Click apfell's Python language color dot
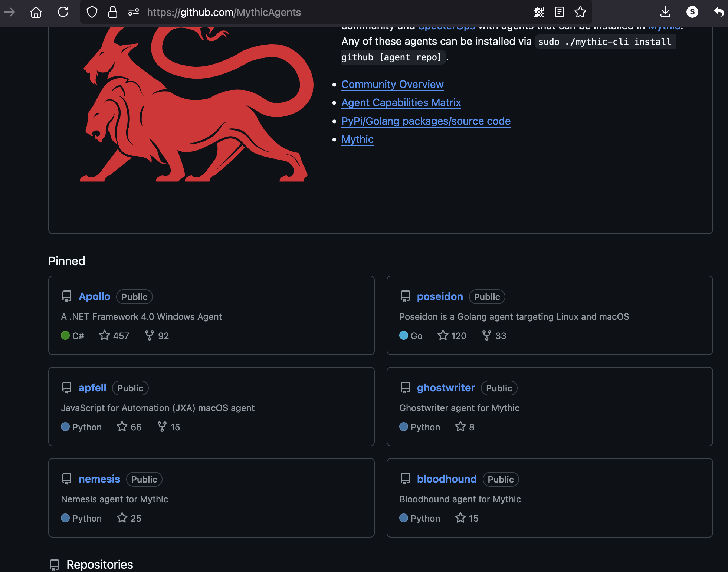This screenshot has width=728, height=572. (x=65, y=427)
